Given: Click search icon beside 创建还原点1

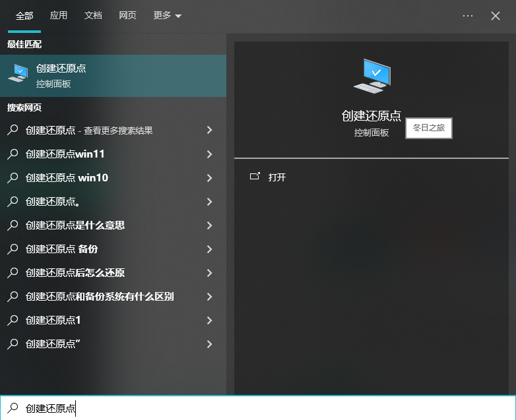Looking at the screenshot, I should coord(13,320).
